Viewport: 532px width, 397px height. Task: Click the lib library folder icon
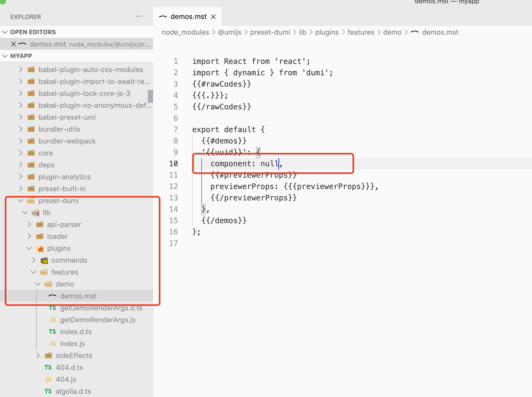(x=35, y=213)
